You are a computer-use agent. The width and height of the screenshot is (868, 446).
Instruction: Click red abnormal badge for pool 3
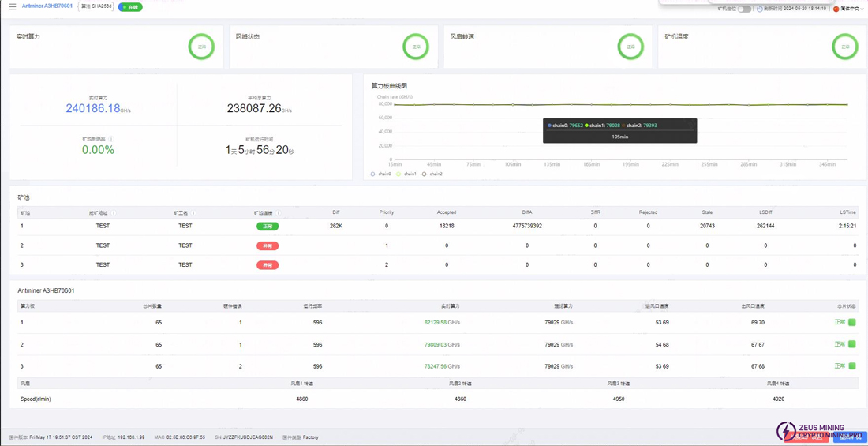[x=268, y=264]
